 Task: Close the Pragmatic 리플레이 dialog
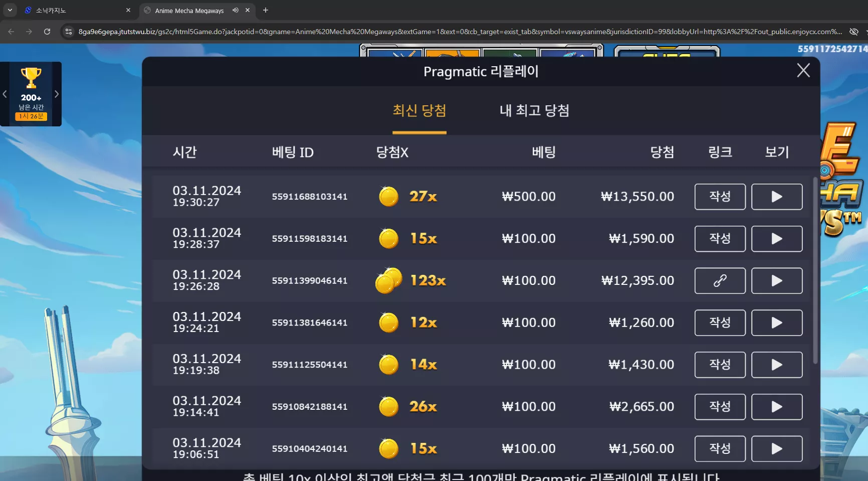[803, 71]
